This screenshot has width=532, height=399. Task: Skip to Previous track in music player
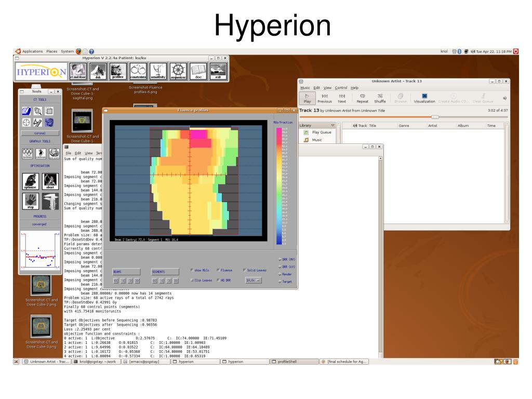pyautogui.click(x=324, y=98)
